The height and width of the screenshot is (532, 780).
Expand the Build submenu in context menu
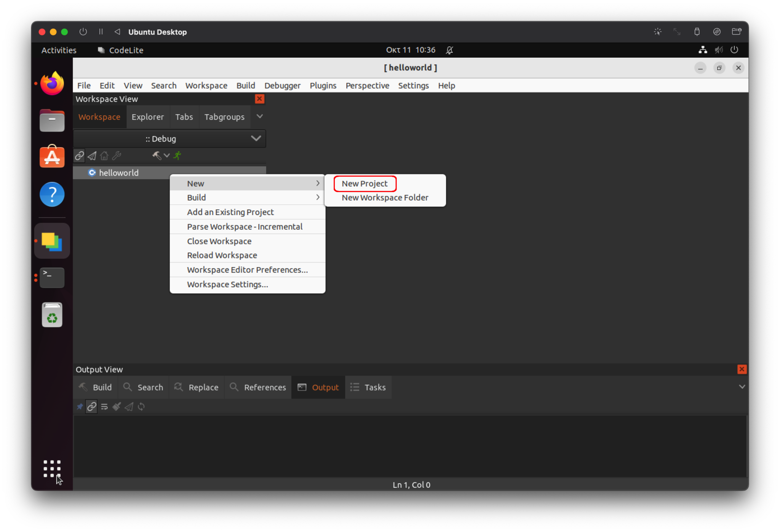248,198
